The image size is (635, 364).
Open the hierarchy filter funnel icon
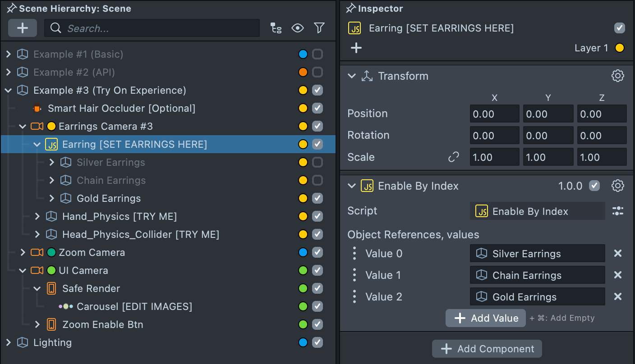(319, 28)
